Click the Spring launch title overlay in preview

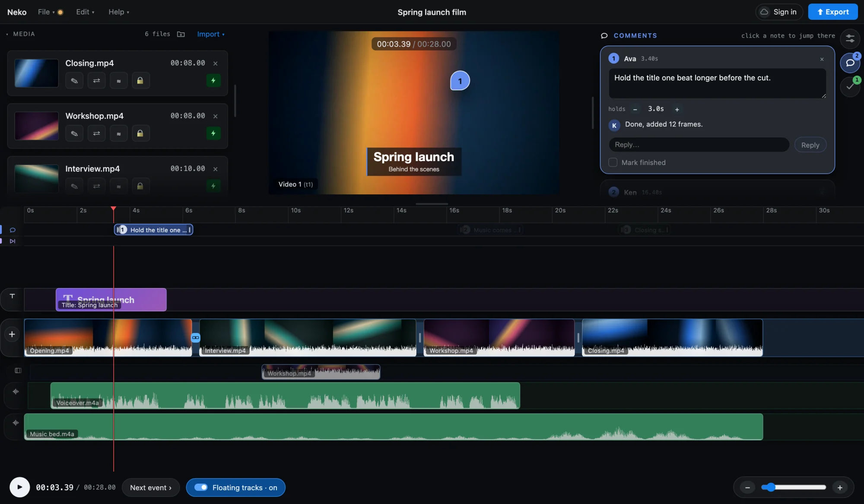click(414, 162)
